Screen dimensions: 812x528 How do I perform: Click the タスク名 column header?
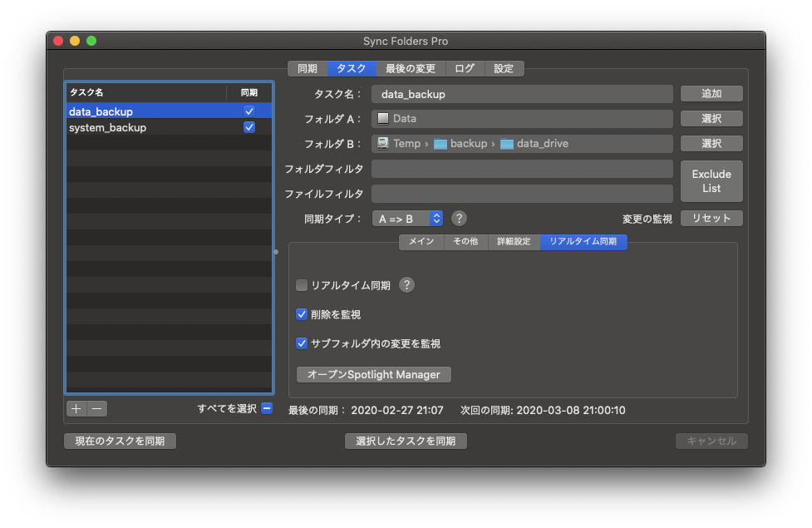click(146, 92)
